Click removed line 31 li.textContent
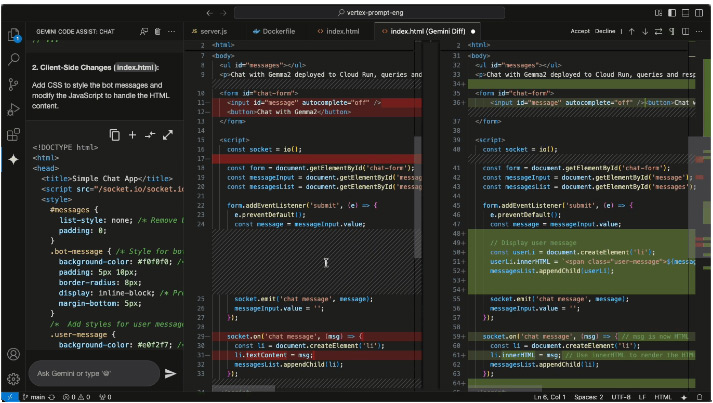This screenshot has width=713, height=403. 316,355
